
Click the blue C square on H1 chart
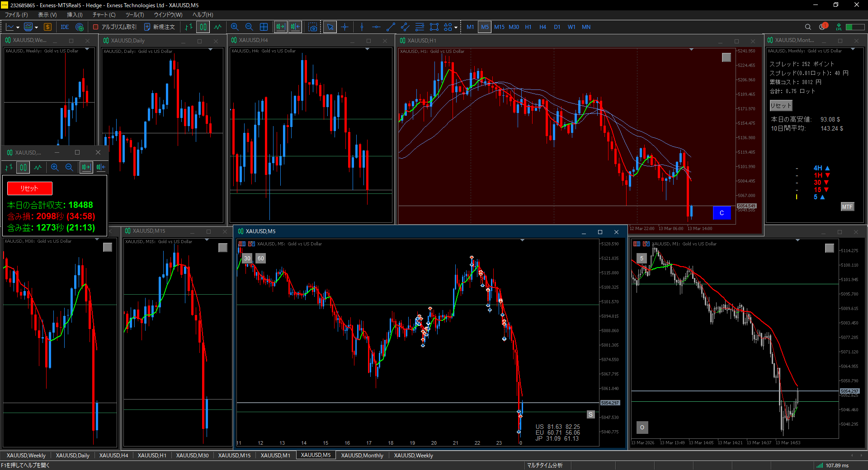722,213
